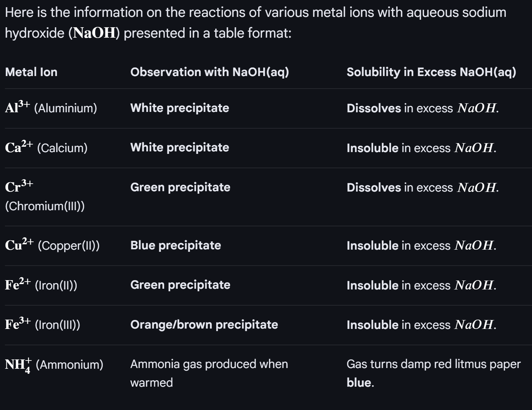Click "Orange/brown precipitate" observation text

[204, 325]
